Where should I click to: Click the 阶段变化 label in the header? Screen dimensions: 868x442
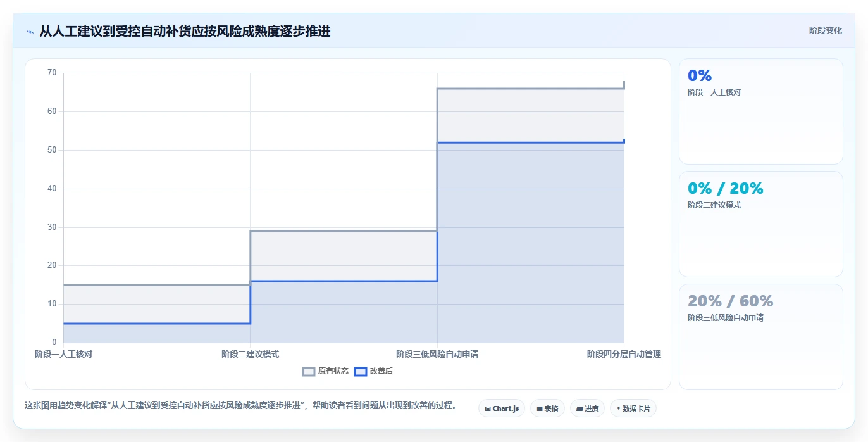point(825,30)
